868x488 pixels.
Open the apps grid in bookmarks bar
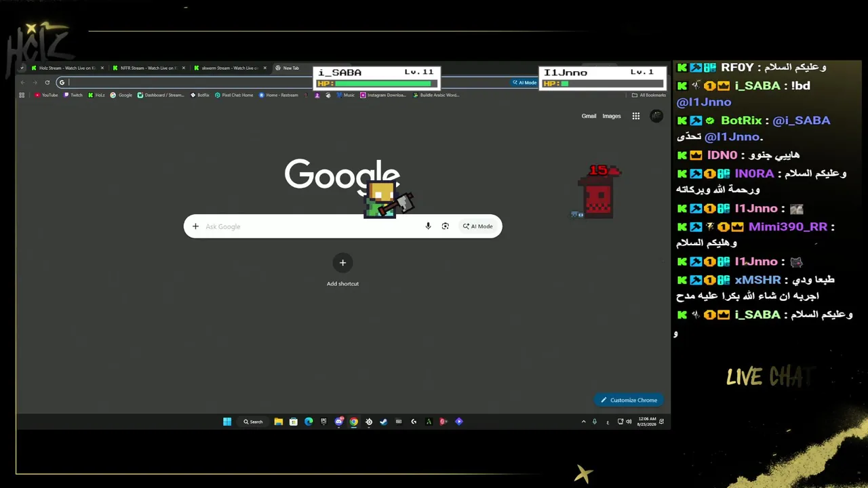tap(22, 96)
